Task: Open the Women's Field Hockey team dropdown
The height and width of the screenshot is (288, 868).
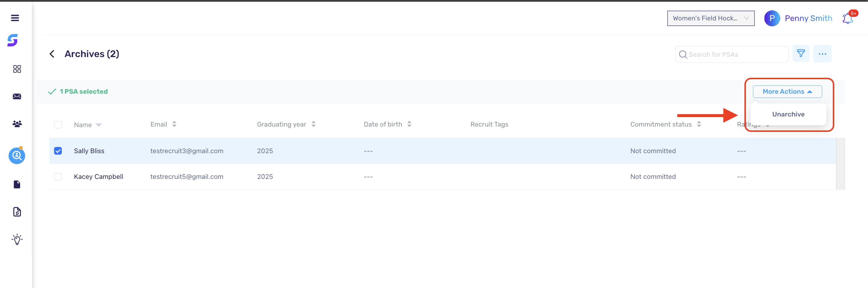Action: coord(711,18)
